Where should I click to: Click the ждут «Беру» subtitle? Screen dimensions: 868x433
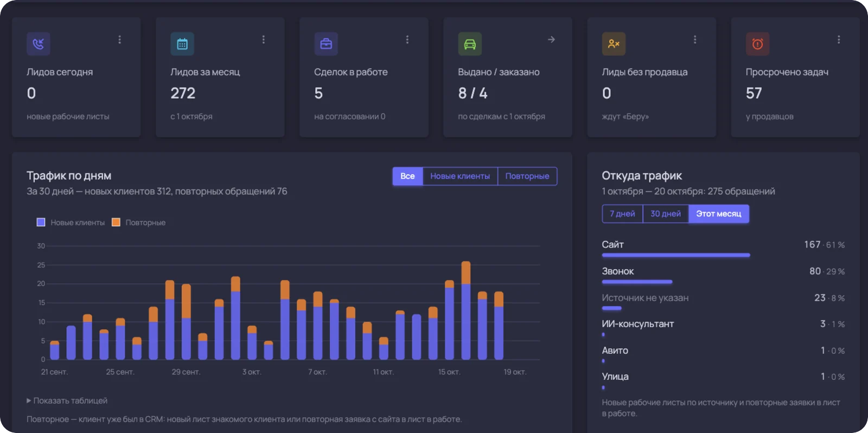625,117
